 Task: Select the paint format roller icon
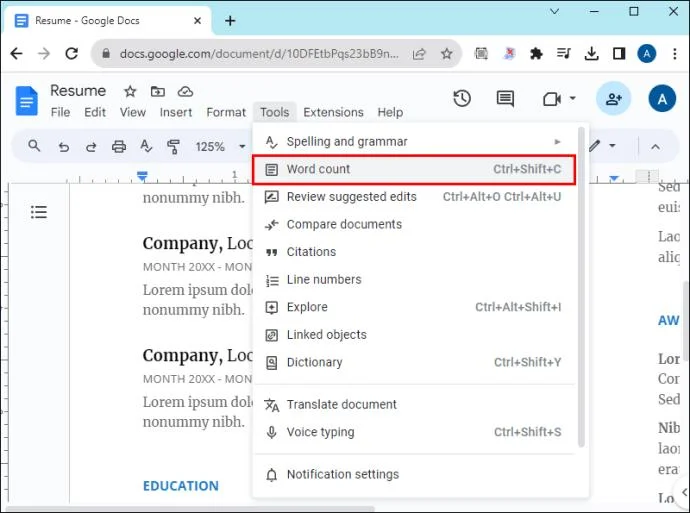coord(173,147)
